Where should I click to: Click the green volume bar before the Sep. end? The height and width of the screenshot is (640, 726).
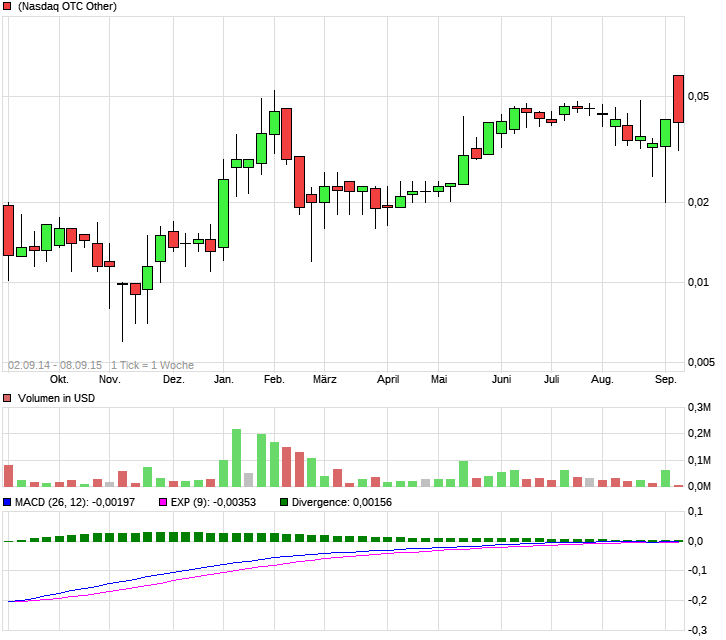coord(665,478)
